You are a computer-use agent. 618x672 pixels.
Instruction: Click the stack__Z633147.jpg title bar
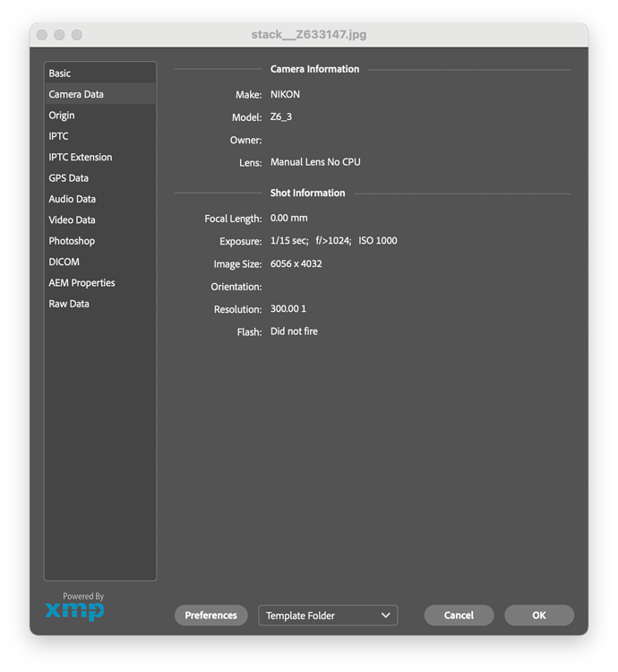[309, 35]
